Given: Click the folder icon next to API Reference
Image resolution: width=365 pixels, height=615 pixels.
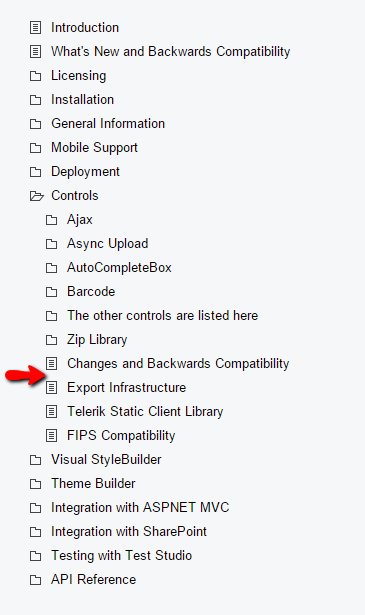Looking at the screenshot, I should pos(35,580).
